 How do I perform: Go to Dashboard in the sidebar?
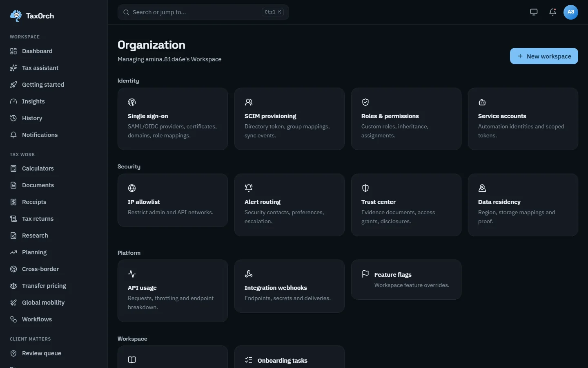click(x=54, y=51)
